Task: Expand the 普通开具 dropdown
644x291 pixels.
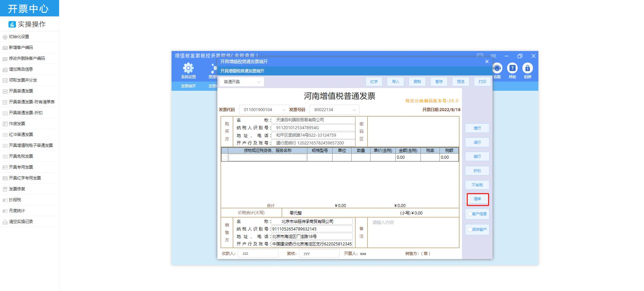Action: tap(241, 82)
